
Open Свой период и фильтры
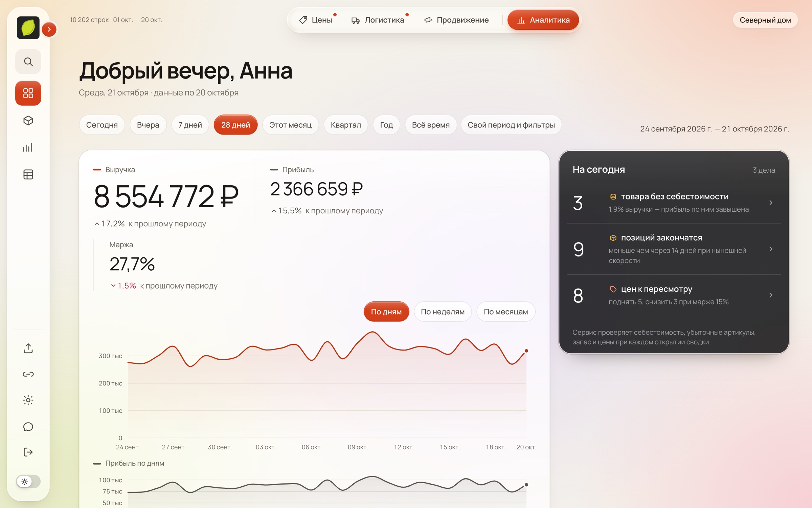[x=511, y=125]
